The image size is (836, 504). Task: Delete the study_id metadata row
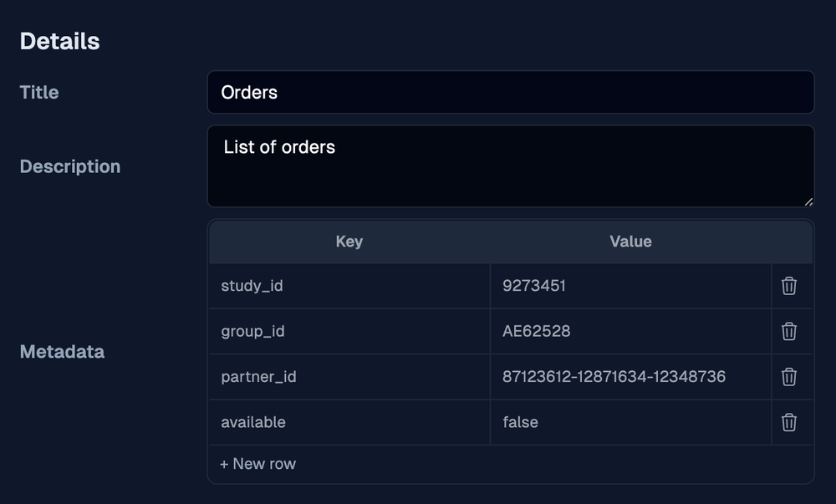788,286
